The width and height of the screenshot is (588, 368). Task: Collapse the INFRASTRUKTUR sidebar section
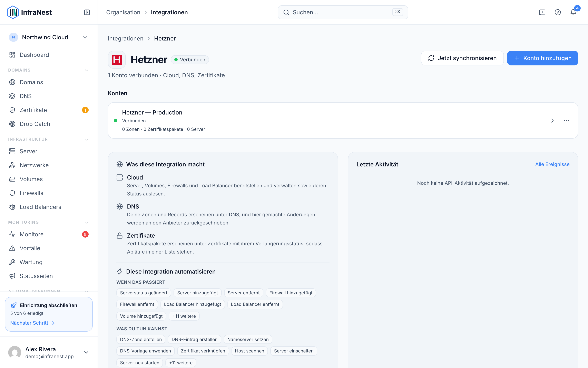coord(87,139)
